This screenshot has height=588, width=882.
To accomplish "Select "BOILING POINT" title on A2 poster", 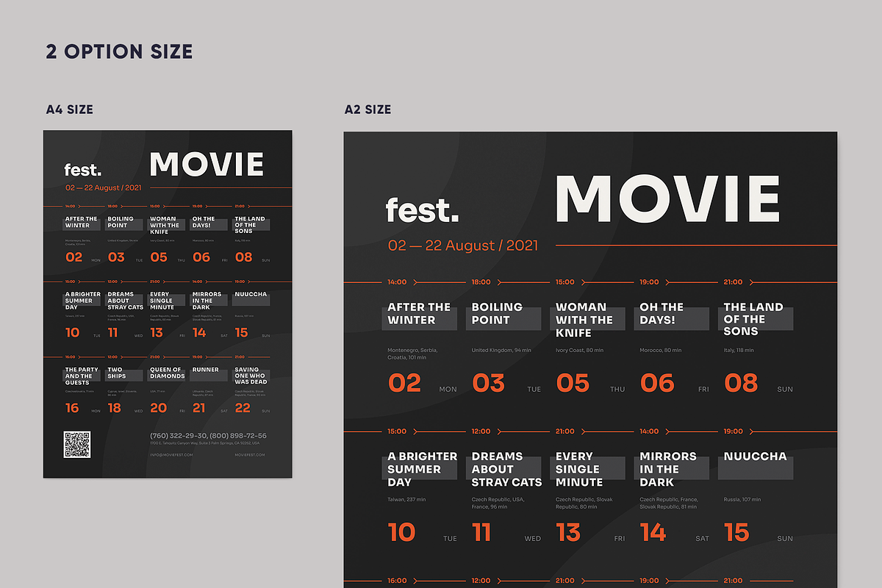I will (x=497, y=313).
